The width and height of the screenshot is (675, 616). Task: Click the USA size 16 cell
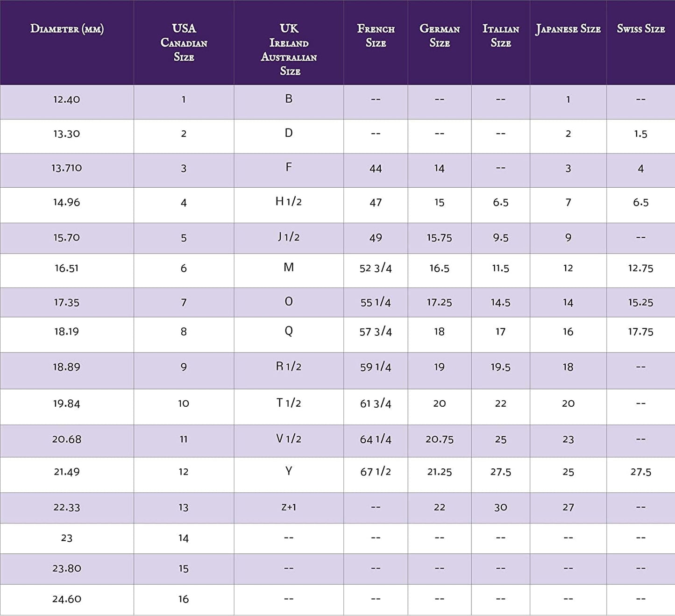click(184, 599)
